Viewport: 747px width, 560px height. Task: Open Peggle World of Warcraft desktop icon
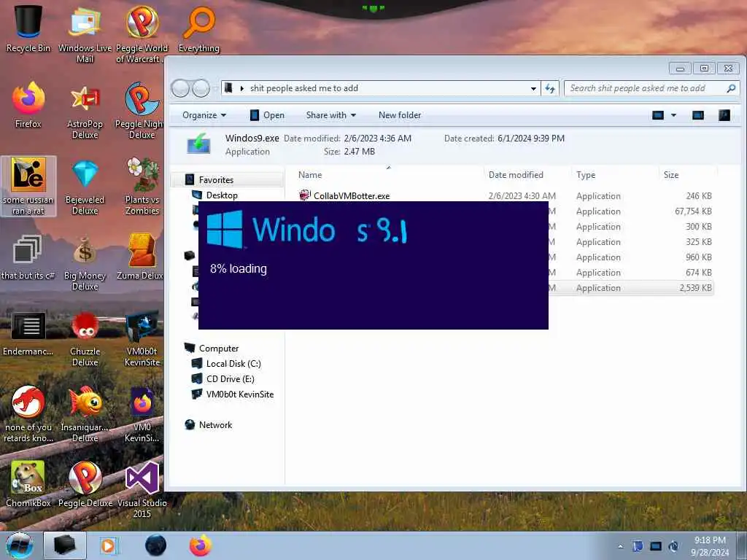[x=142, y=34]
